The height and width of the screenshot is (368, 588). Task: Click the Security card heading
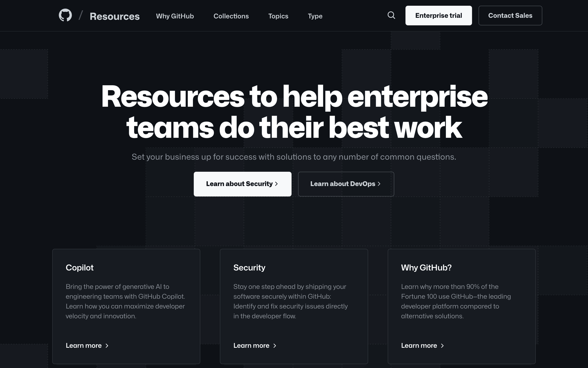click(x=249, y=267)
